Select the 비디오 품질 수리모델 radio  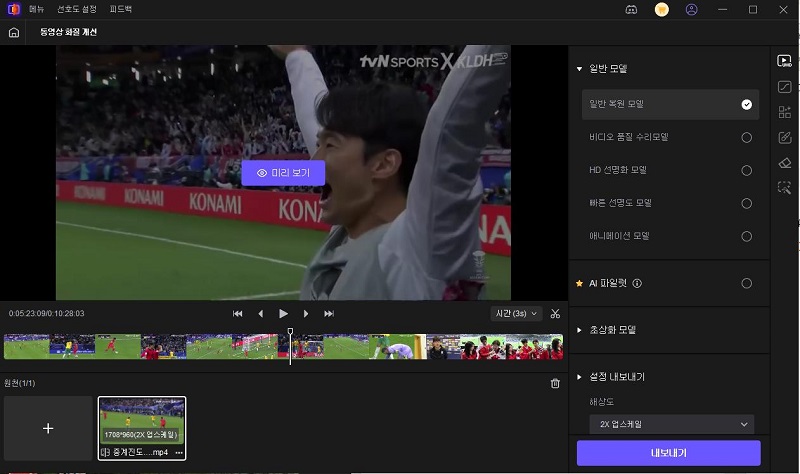pos(746,137)
